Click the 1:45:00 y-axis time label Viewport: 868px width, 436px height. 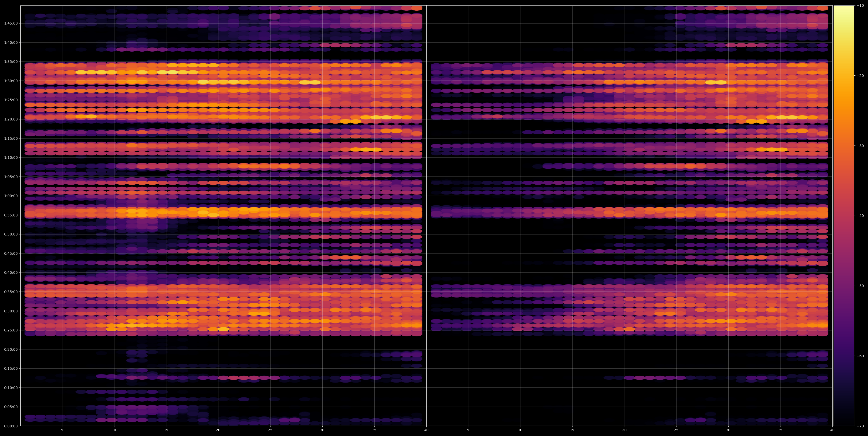[x=11, y=23]
